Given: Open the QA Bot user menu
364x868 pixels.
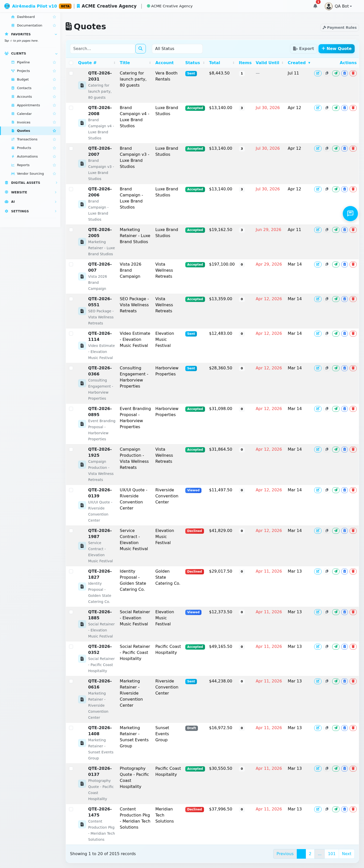Looking at the screenshot, I should point(338,6).
